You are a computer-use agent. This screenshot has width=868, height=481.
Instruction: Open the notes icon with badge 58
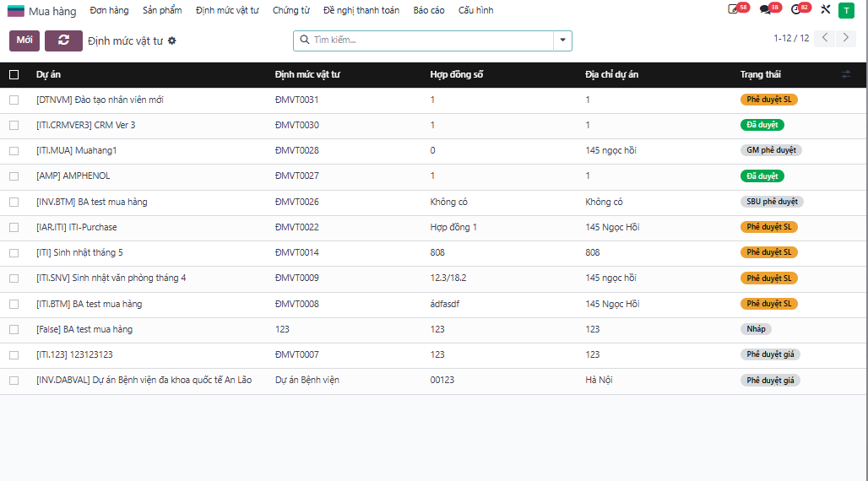(x=733, y=9)
